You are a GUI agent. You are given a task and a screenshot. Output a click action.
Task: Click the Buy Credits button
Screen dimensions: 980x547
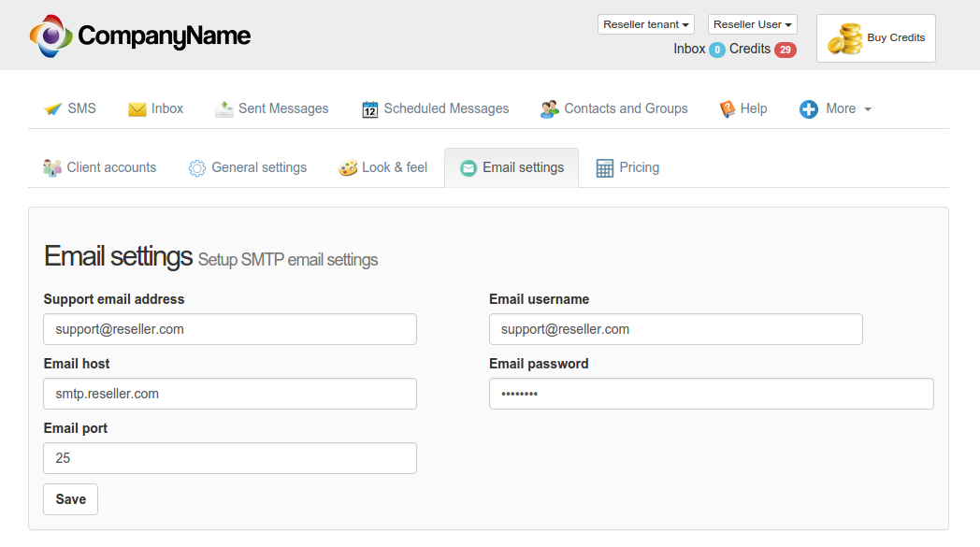[x=875, y=38]
